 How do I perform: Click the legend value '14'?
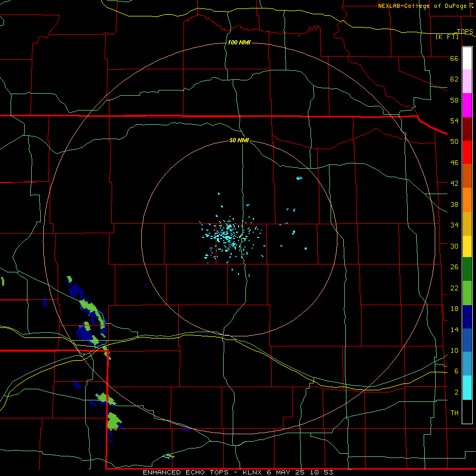(454, 329)
